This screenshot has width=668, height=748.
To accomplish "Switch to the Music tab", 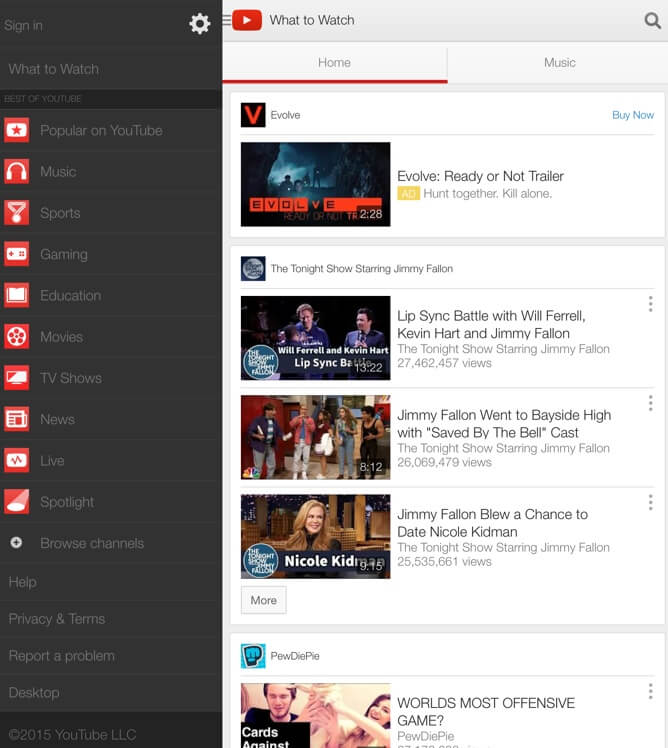I will pyautogui.click(x=559, y=62).
